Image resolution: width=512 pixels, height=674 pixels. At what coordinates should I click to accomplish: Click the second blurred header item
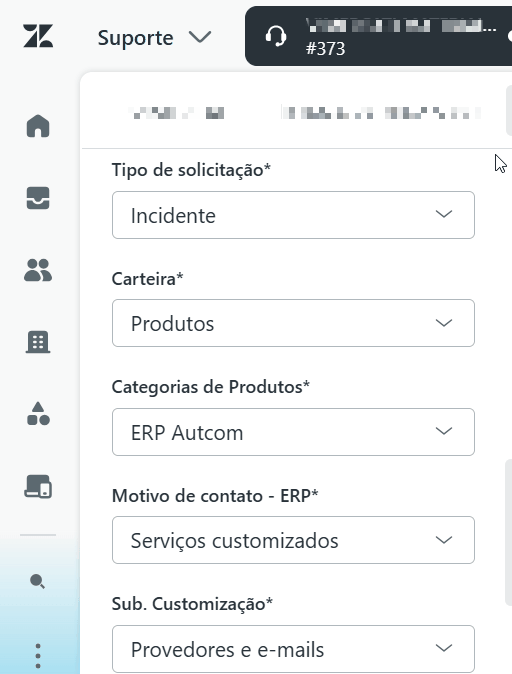[x=381, y=113]
